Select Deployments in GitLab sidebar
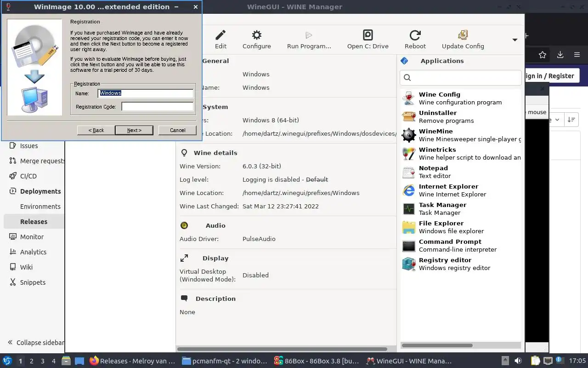 (40, 191)
